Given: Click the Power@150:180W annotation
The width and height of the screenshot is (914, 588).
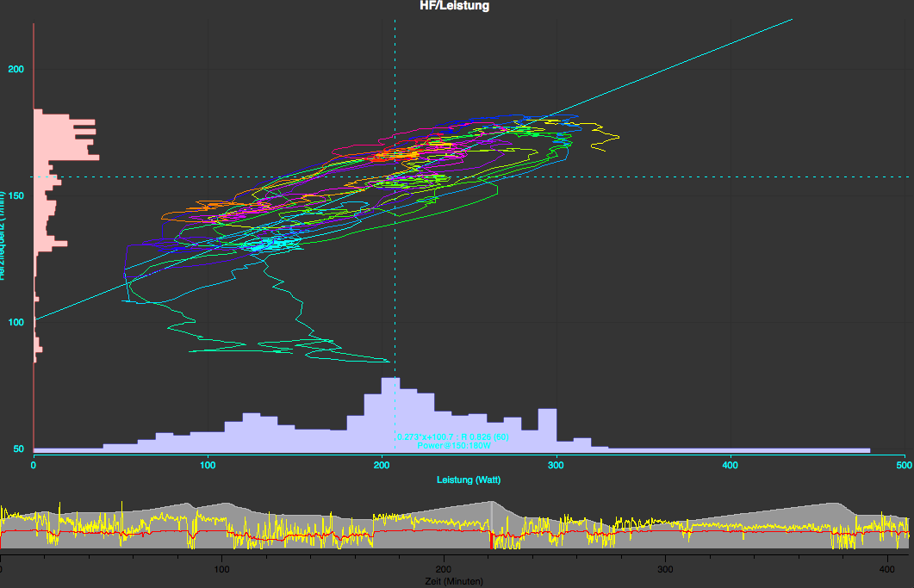Looking at the screenshot, I should [454, 445].
